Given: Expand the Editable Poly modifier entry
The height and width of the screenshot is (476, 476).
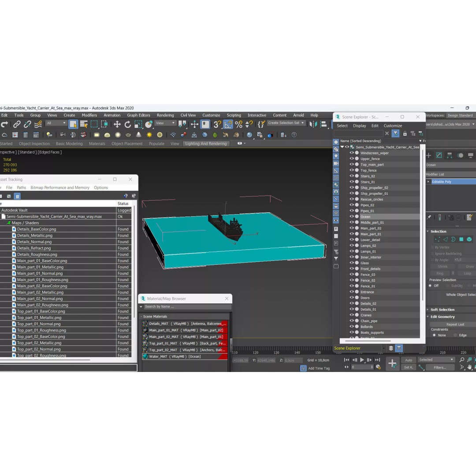Looking at the screenshot, I should [x=428, y=182].
